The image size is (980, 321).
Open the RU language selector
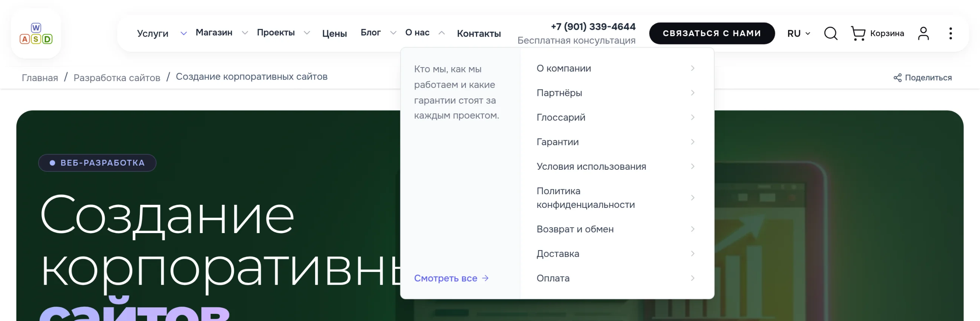[798, 34]
